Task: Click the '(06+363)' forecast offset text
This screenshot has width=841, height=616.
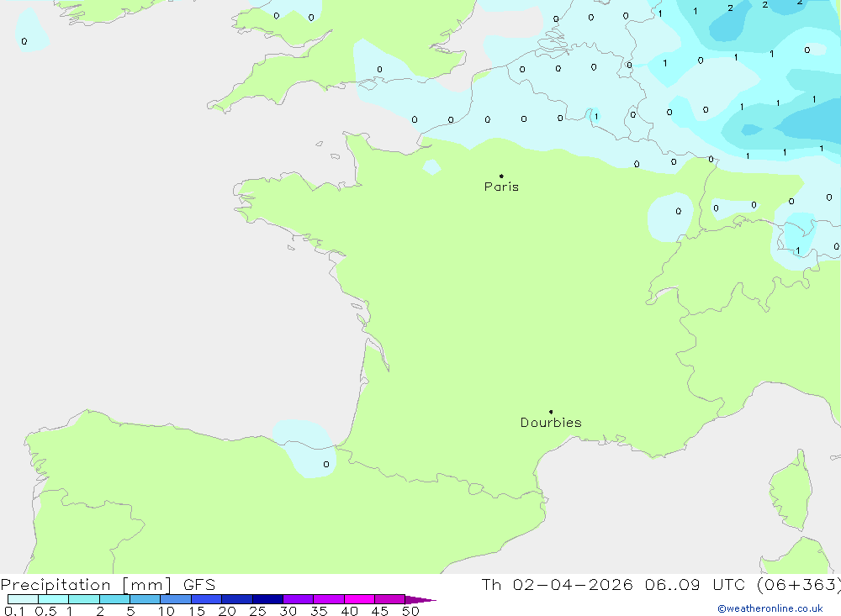Action: click(799, 585)
